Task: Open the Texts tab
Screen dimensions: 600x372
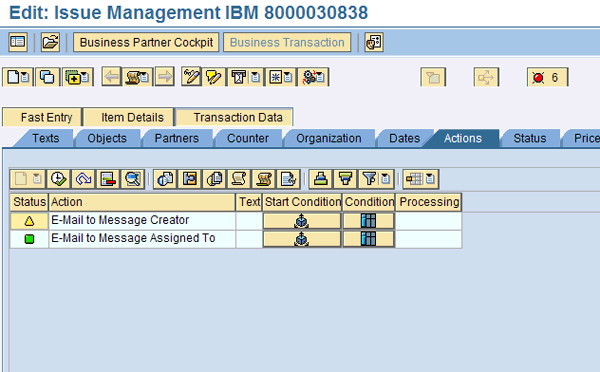Action: pyautogui.click(x=45, y=138)
